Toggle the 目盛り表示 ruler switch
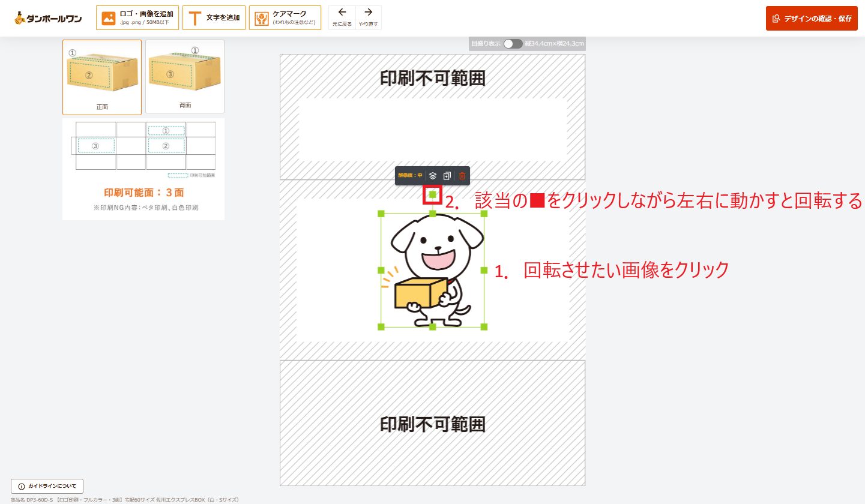The image size is (865, 504). [x=513, y=44]
